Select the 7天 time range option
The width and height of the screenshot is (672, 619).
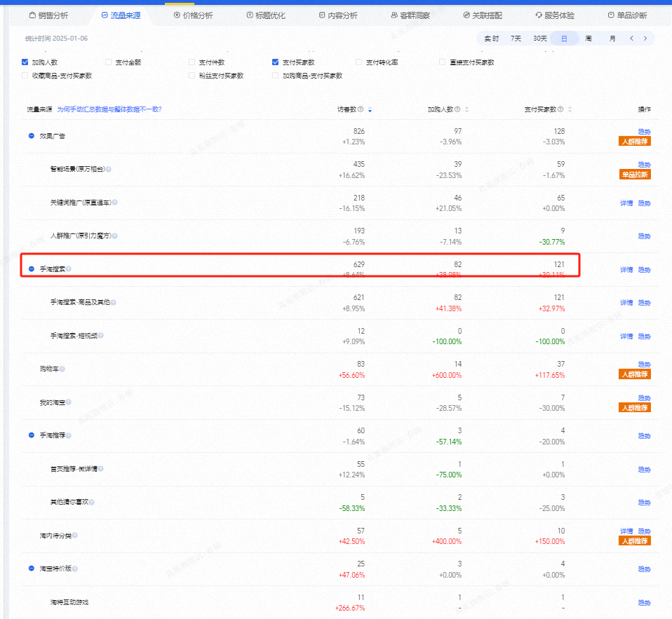click(x=516, y=39)
